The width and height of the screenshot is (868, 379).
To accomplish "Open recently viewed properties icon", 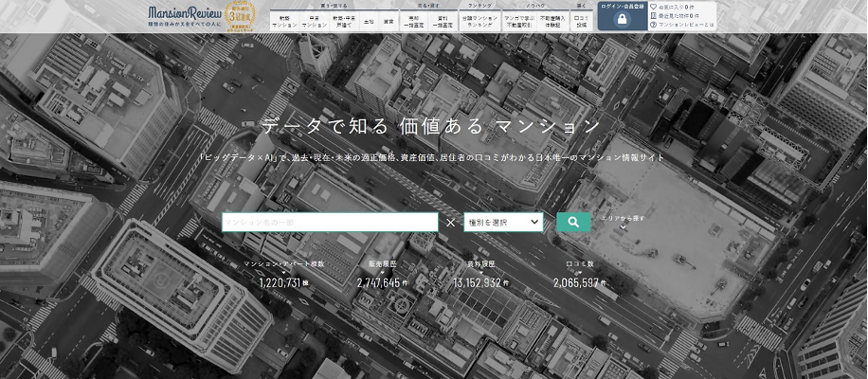I will (x=653, y=17).
